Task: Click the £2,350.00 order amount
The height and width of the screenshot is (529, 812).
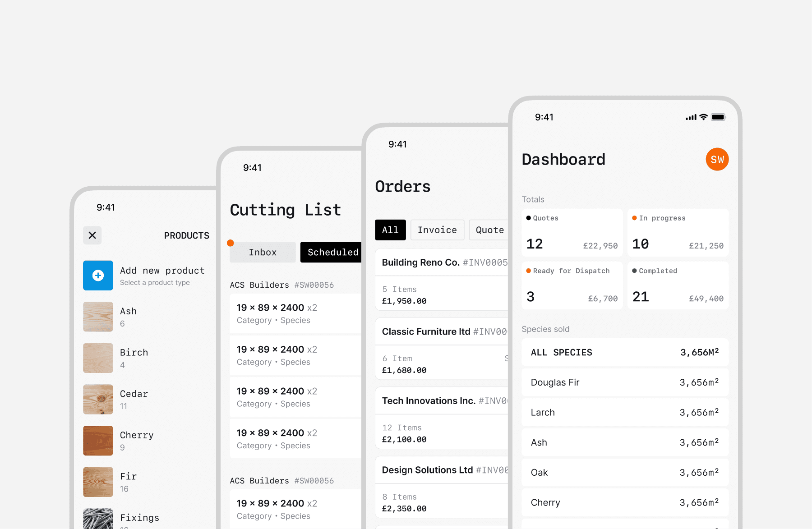Action: coord(404,509)
